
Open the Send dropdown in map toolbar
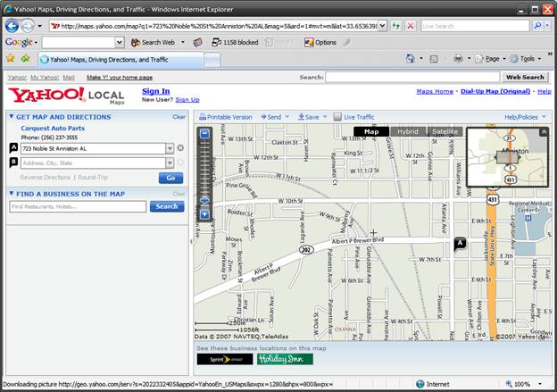(x=275, y=117)
